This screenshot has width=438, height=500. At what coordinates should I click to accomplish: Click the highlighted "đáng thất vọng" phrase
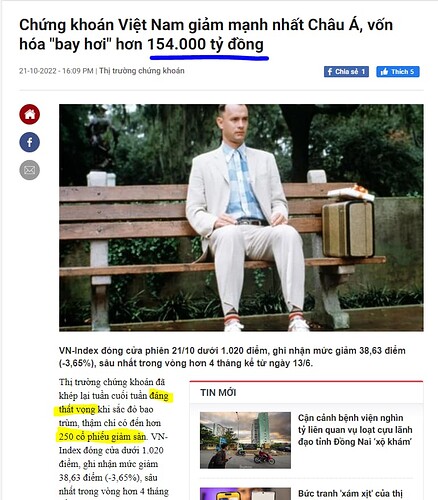[113, 402]
